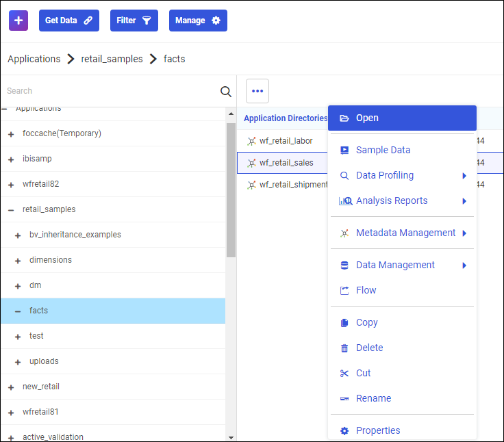The width and height of the screenshot is (504, 442).
Task: Click the purple plus button
Action: (18, 21)
